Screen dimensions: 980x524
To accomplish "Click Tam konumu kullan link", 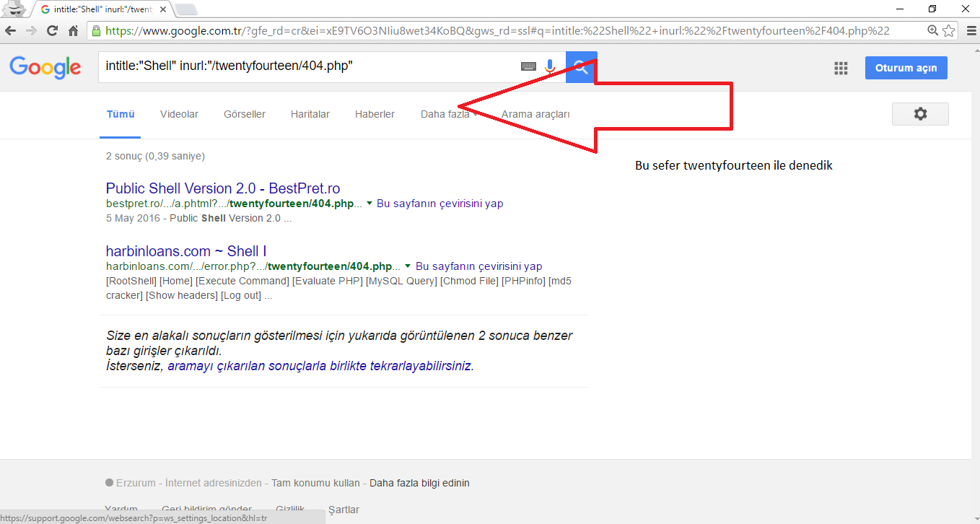I will point(315,483).
